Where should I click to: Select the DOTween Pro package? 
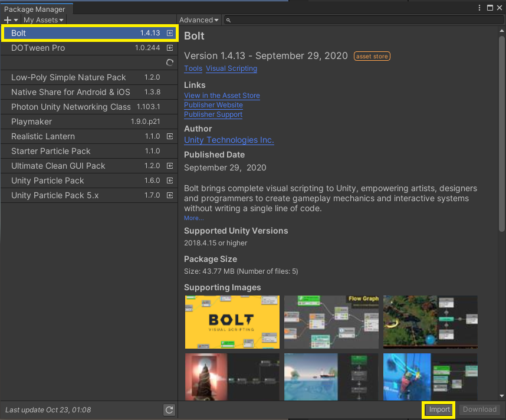pyautogui.click(x=89, y=48)
